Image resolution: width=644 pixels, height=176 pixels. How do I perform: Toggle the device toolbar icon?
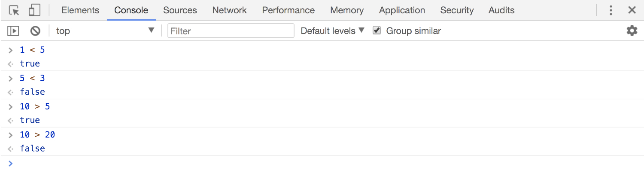click(34, 10)
